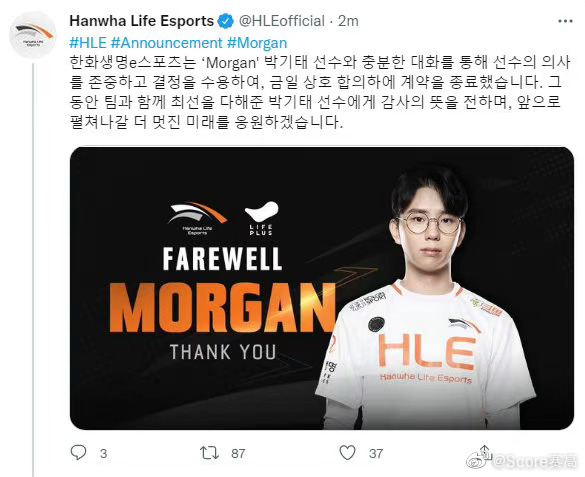Click the share upload icon
Viewport: 585px width, 477px height.
[x=484, y=451]
